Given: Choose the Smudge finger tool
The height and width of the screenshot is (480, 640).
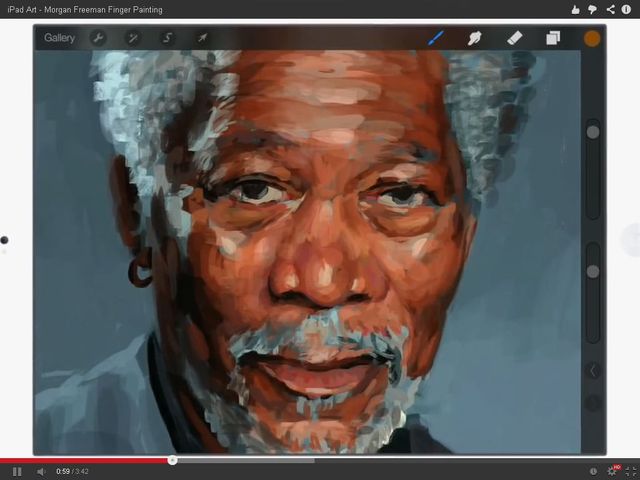Looking at the screenshot, I should click(x=474, y=38).
